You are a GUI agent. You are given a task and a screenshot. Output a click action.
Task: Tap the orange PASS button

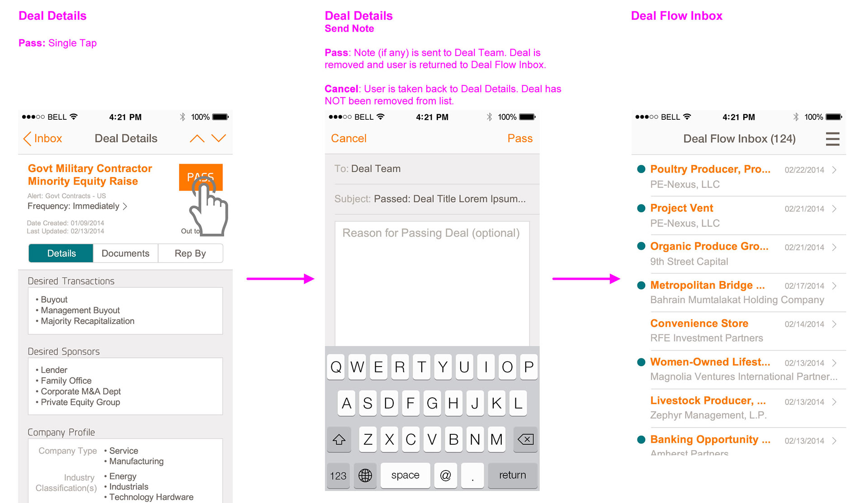(x=200, y=176)
